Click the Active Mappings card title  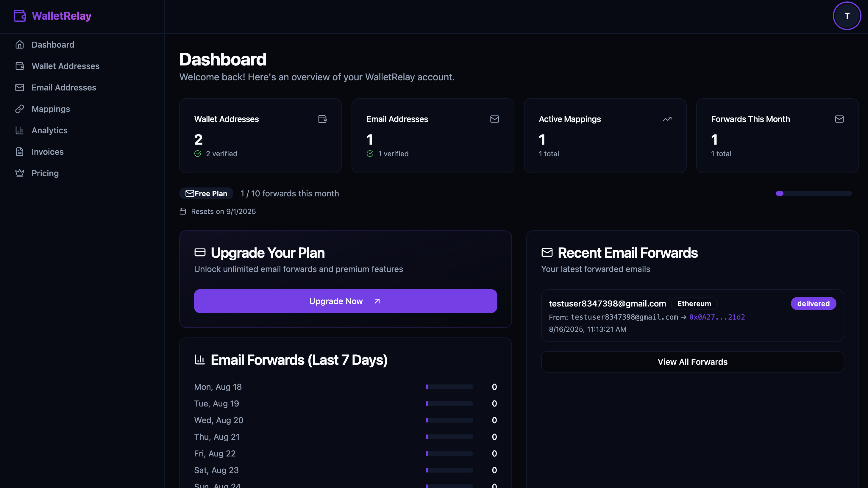click(x=569, y=119)
